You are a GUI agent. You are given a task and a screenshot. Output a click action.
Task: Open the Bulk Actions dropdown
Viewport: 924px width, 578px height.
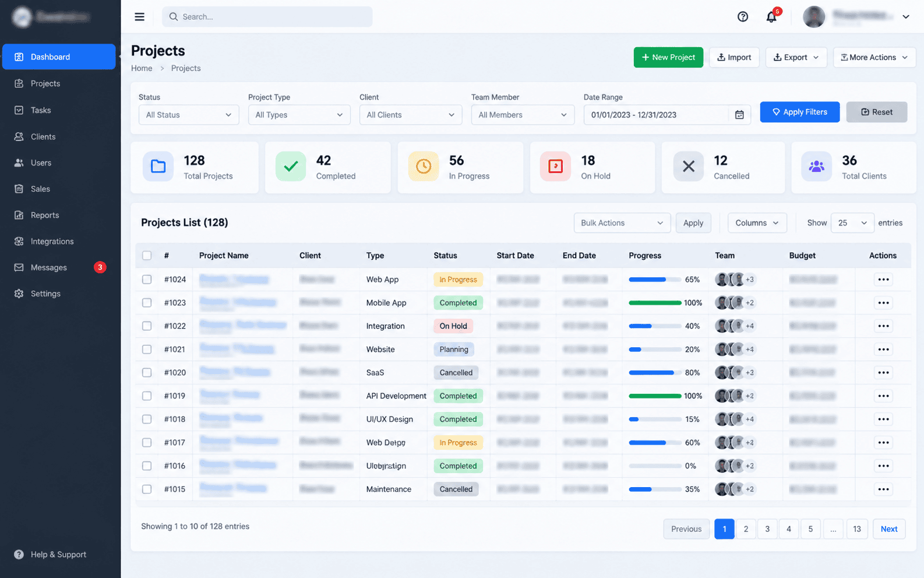click(622, 223)
